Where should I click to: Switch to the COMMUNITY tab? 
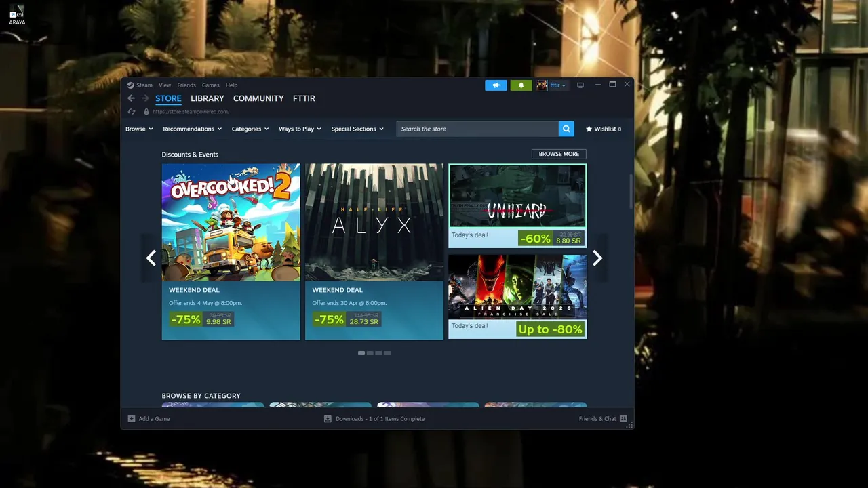tap(258, 98)
